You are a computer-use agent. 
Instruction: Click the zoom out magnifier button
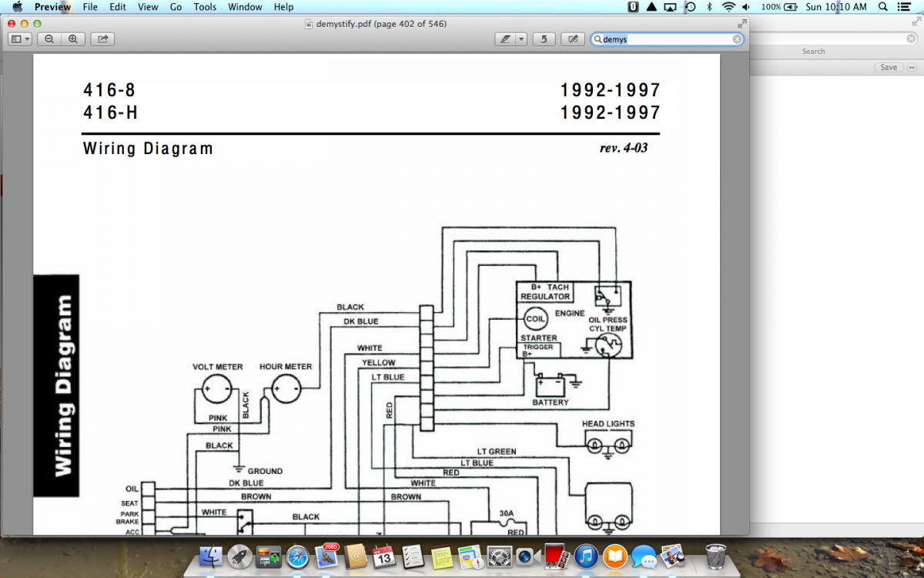click(x=49, y=39)
